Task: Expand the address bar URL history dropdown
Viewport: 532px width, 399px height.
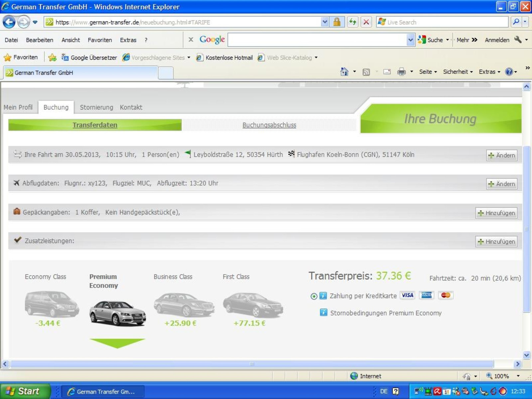Action: click(x=325, y=22)
